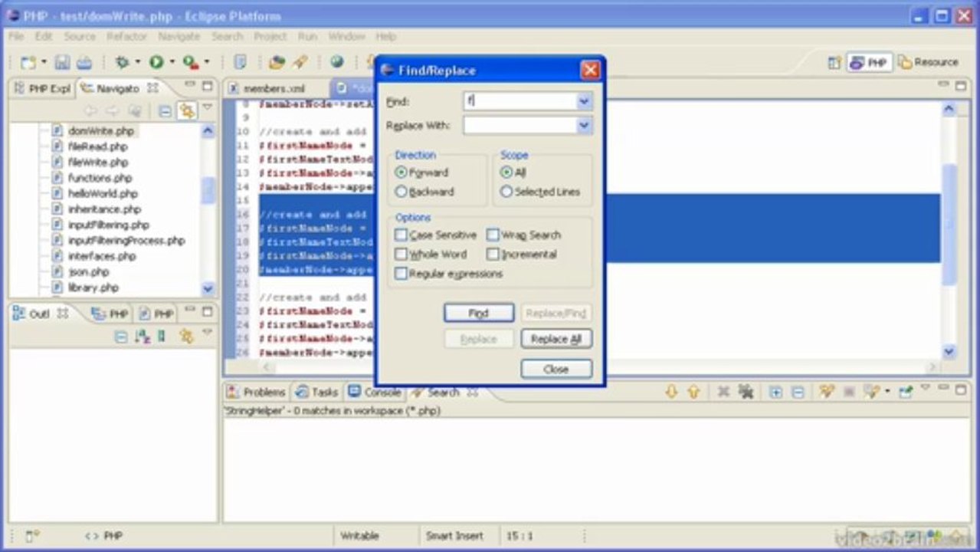980x552 pixels.
Task: Select inputFiltering.php in Navigator
Action: click(108, 225)
